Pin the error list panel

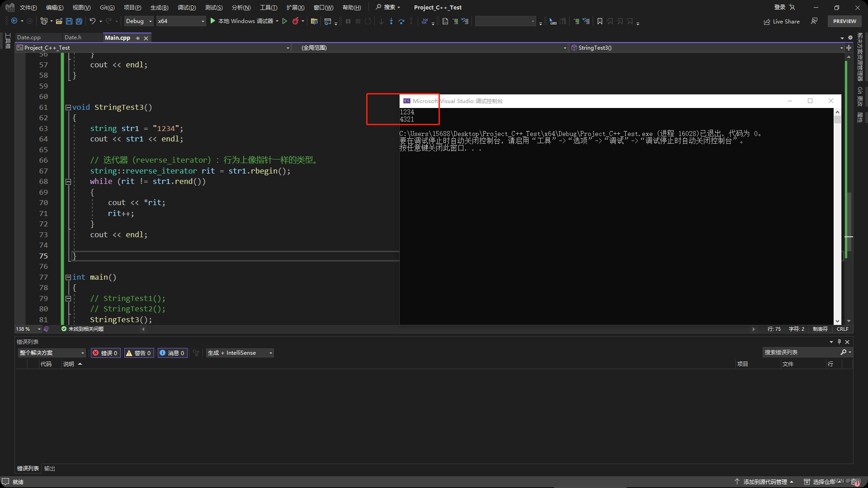click(840, 342)
